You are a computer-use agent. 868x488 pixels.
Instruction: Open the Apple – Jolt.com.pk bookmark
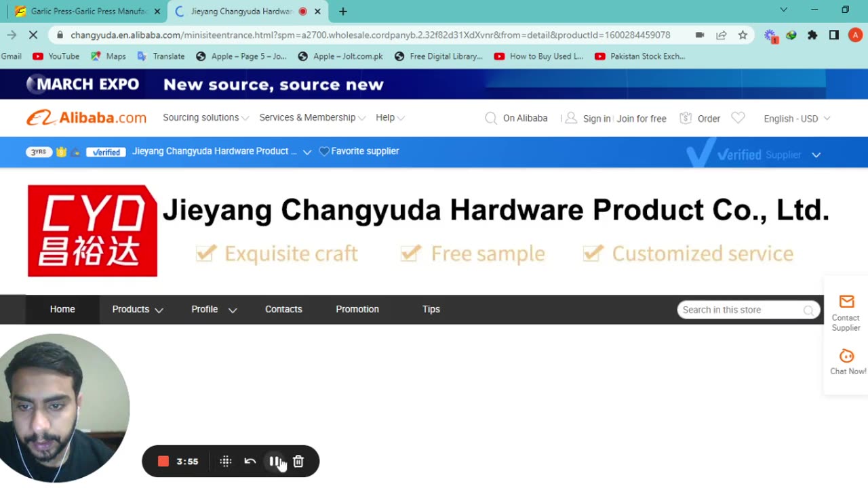340,56
